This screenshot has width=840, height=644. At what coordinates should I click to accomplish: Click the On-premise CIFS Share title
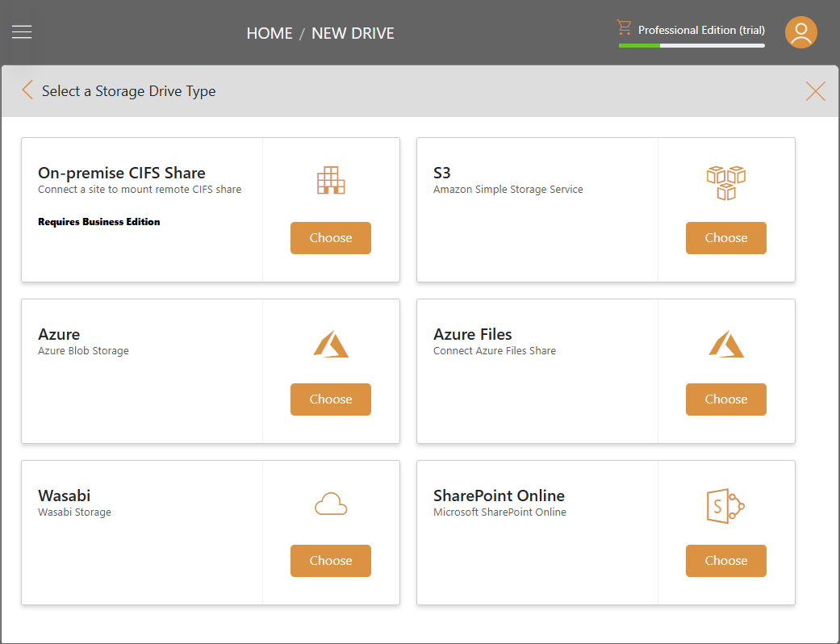coord(122,173)
